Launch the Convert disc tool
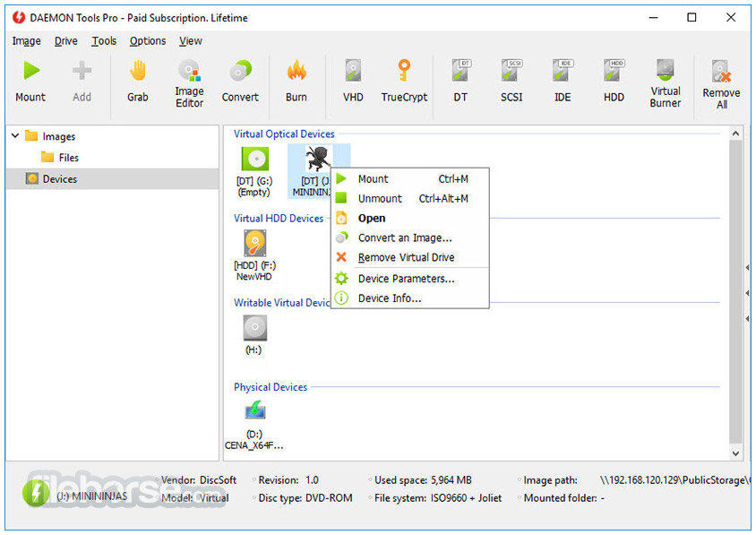Viewport: 756px width, 535px height. (241, 71)
